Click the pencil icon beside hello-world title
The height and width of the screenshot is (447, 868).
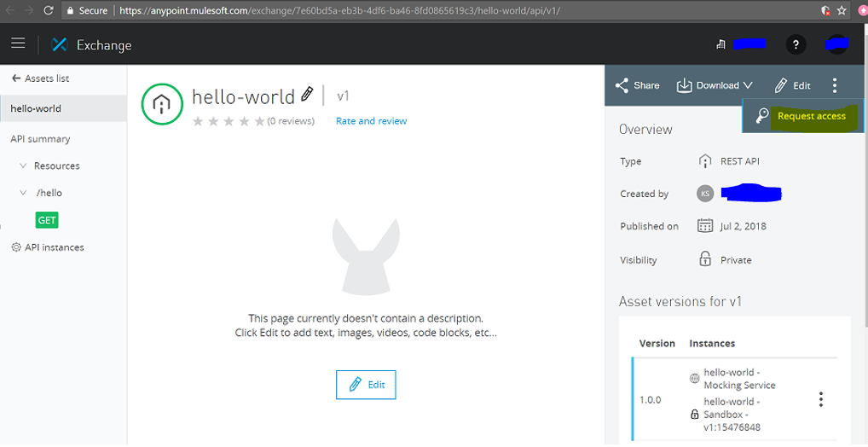pyautogui.click(x=307, y=94)
